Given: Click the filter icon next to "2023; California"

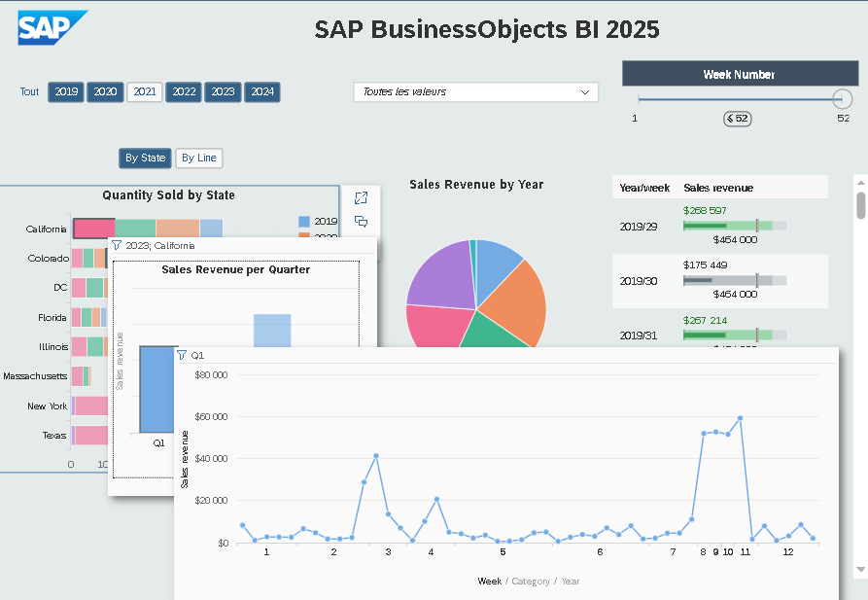Looking at the screenshot, I should [117, 245].
